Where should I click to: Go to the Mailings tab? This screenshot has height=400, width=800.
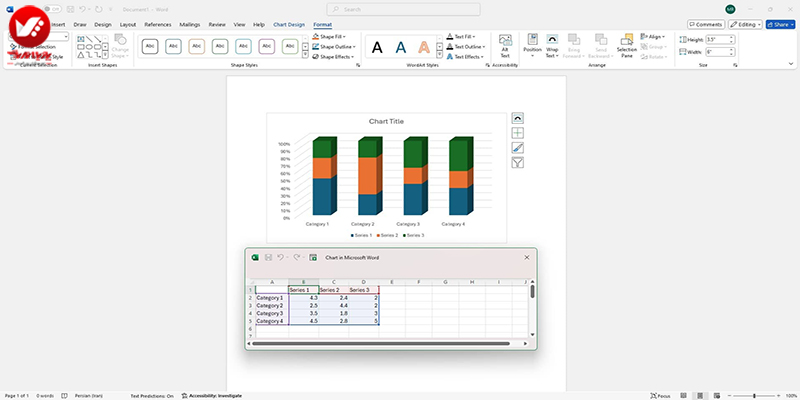pyautogui.click(x=190, y=24)
